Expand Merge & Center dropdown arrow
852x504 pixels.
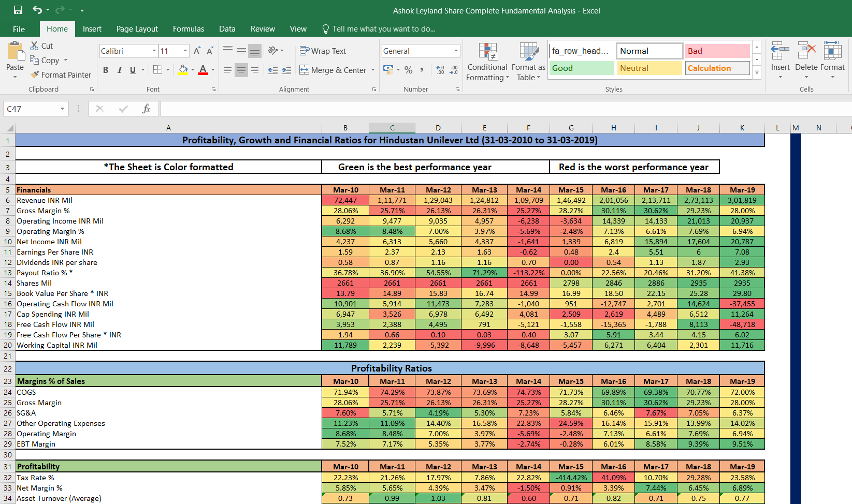click(373, 70)
